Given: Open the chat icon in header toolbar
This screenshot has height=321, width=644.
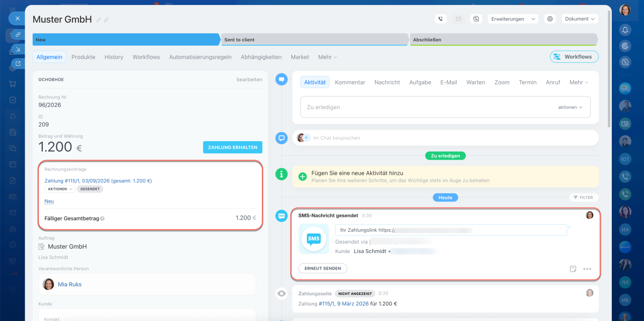Looking at the screenshot, I should coord(476,19).
